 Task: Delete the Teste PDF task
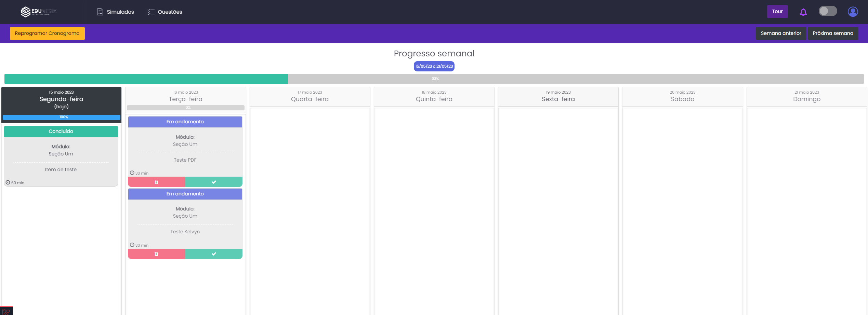click(x=156, y=182)
